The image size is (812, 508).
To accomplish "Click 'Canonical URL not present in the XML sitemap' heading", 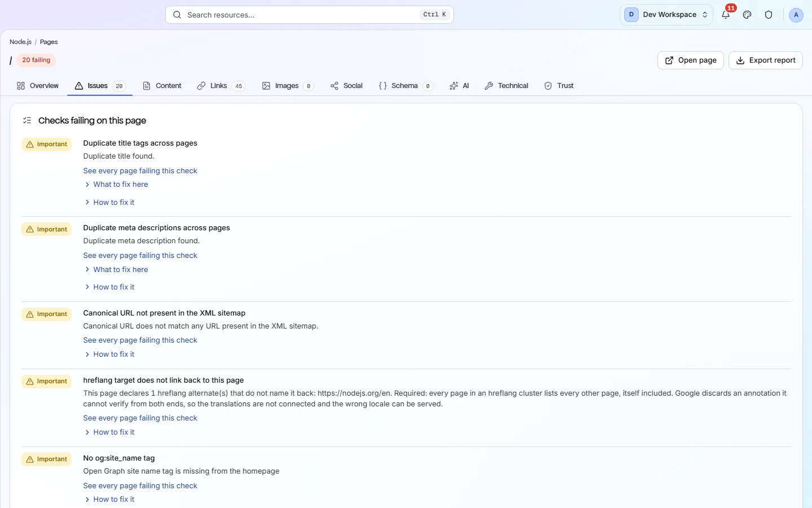I will tap(165, 313).
